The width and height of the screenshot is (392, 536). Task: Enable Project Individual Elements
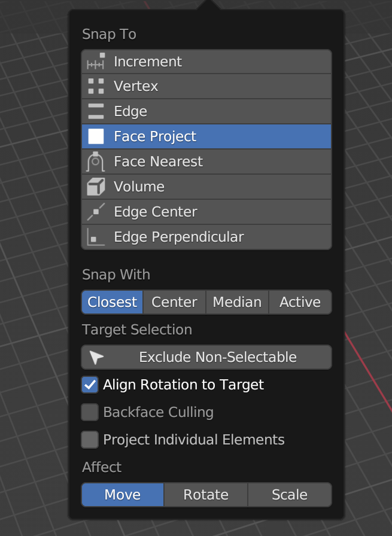pos(90,440)
